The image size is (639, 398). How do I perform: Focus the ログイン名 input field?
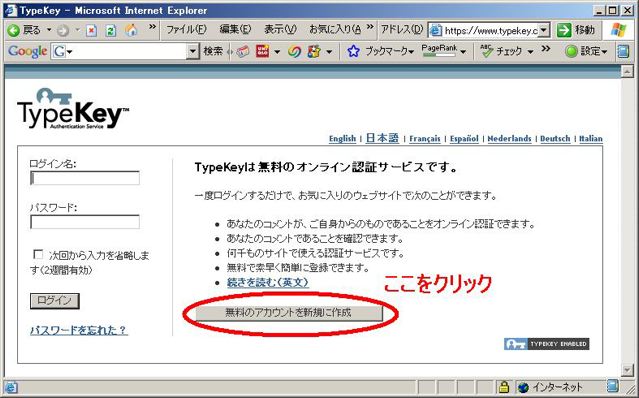click(x=85, y=178)
